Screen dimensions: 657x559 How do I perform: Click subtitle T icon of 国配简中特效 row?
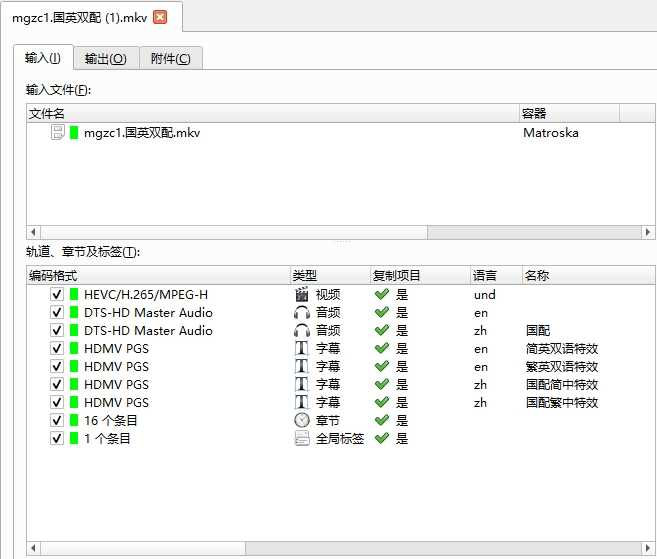coord(302,384)
